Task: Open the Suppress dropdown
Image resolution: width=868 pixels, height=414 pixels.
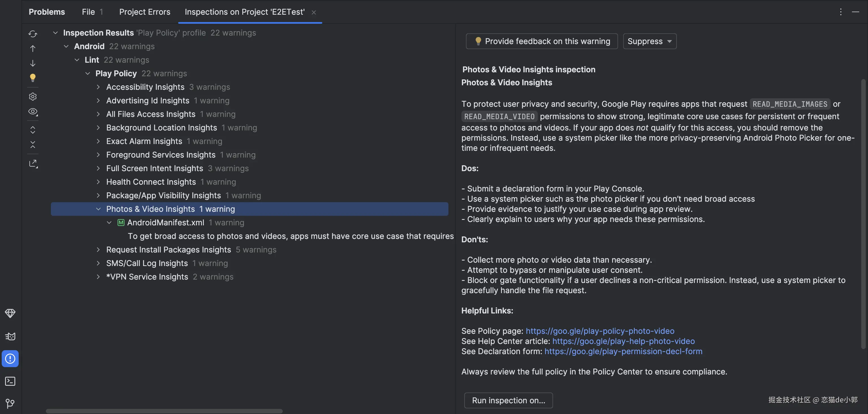Action: 649,42
